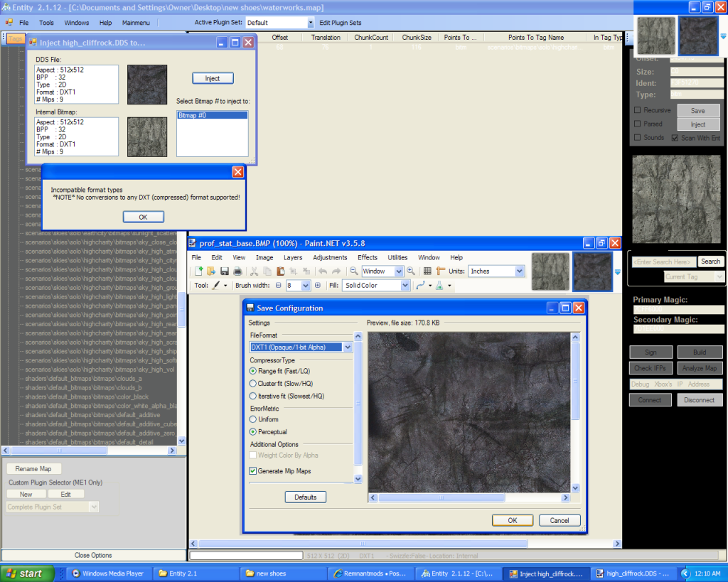This screenshot has width=728, height=582.
Task: Click the Defaults button in Save Configuration
Action: coord(306,497)
